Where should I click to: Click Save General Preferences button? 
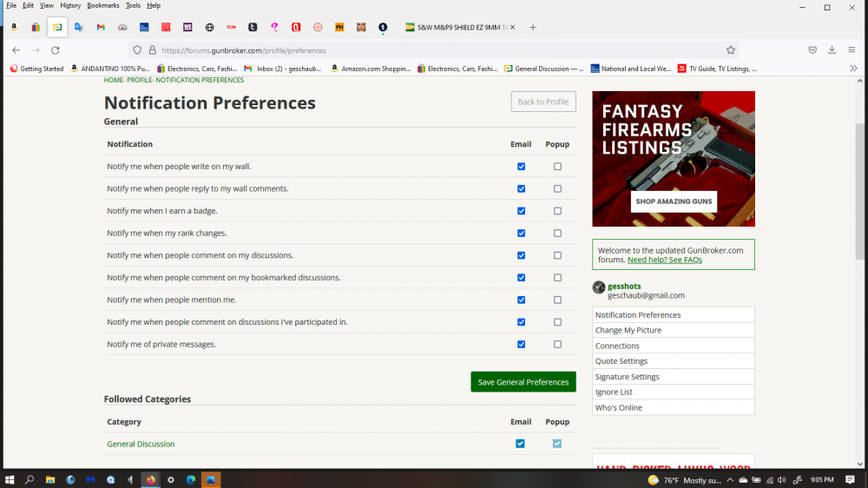point(523,382)
